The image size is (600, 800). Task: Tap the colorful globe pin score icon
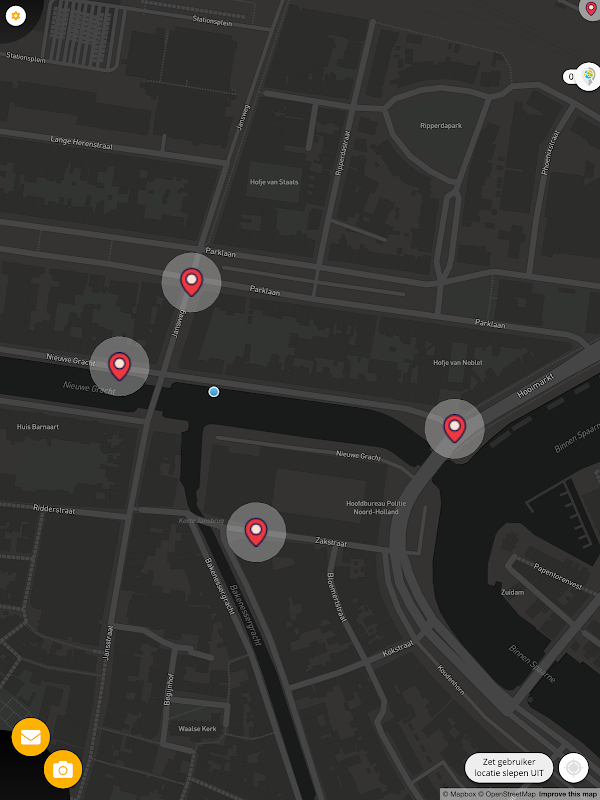(x=588, y=77)
